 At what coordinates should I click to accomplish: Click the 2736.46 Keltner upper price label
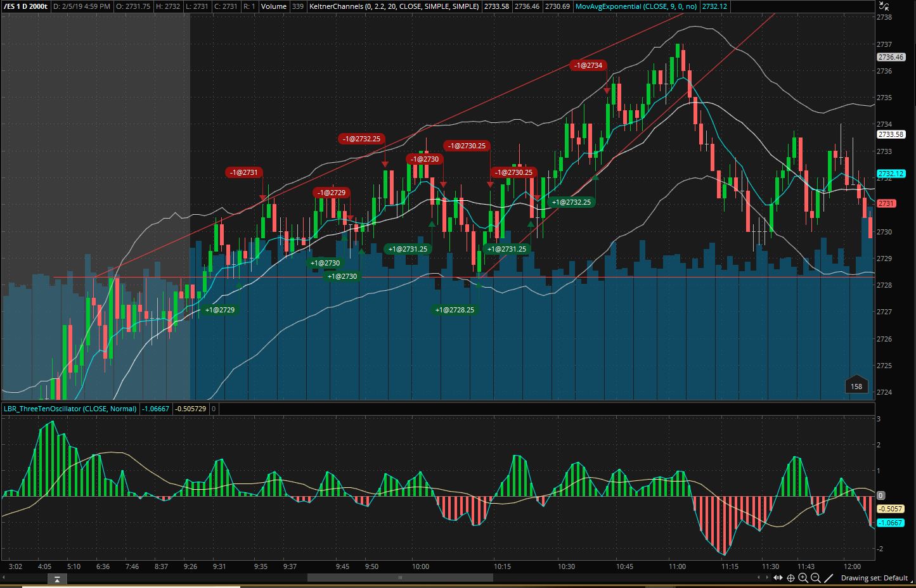tap(891, 57)
